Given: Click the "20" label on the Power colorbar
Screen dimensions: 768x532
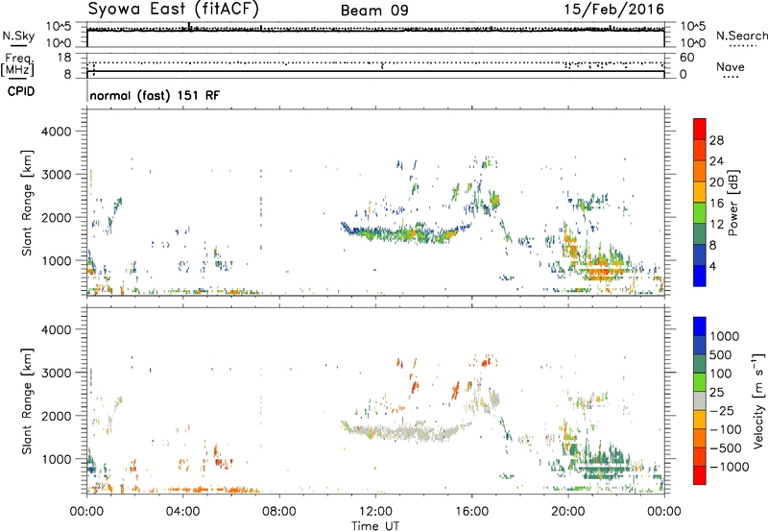Looking at the screenshot, I should tap(716, 182).
